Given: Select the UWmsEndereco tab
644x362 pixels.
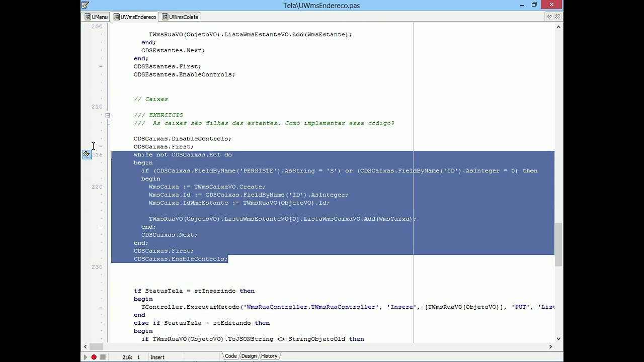Looking at the screenshot, I should pos(135,17).
